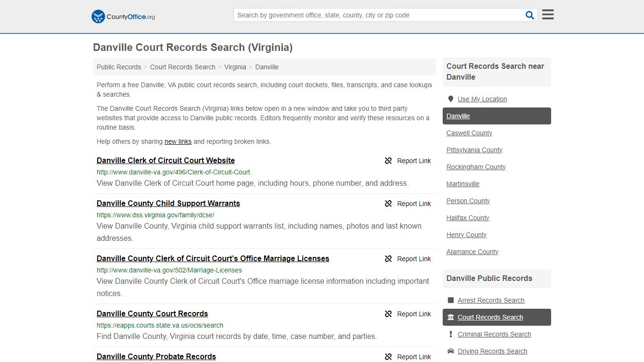Click broken-link icon for Probate Records
The image size is (644, 362).
tap(388, 357)
